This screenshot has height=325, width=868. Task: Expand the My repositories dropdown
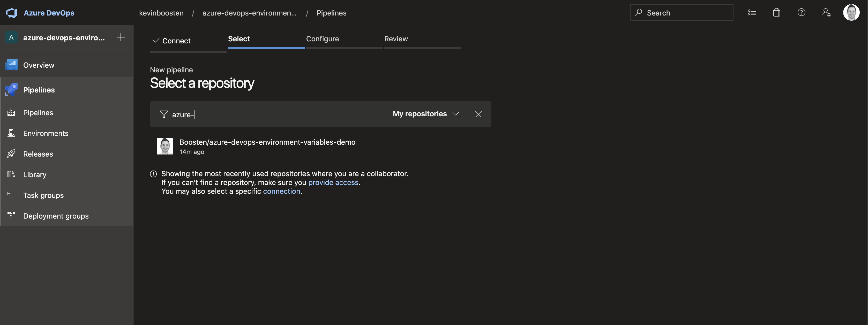pyautogui.click(x=426, y=114)
